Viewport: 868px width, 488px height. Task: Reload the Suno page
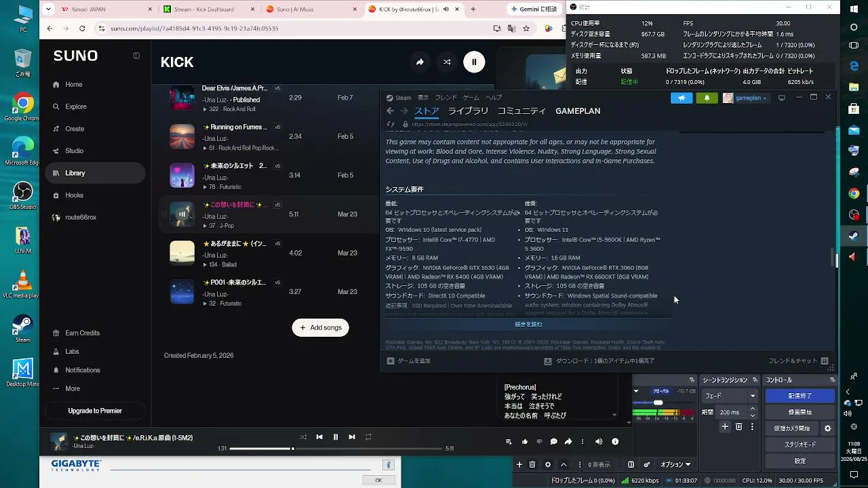tap(82, 28)
